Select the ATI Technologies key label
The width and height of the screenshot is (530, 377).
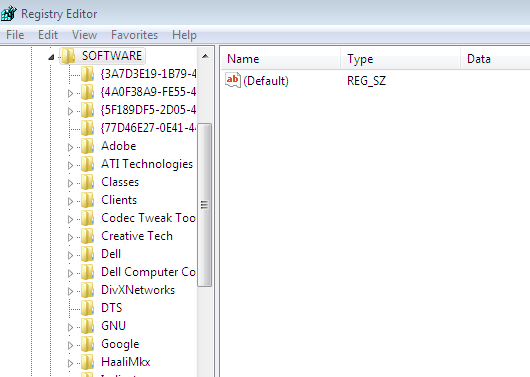pyautogui.click(x=147, y=164)
